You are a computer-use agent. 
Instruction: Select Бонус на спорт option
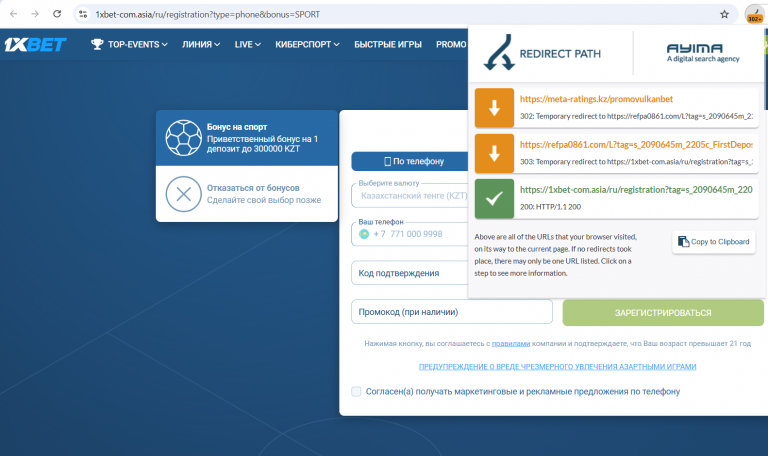247,138
